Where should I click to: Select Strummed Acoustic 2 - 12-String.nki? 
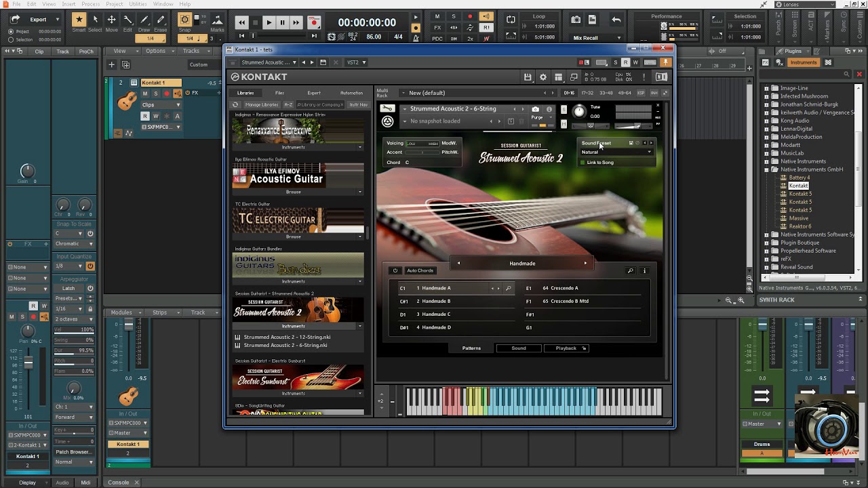point(287,337)
